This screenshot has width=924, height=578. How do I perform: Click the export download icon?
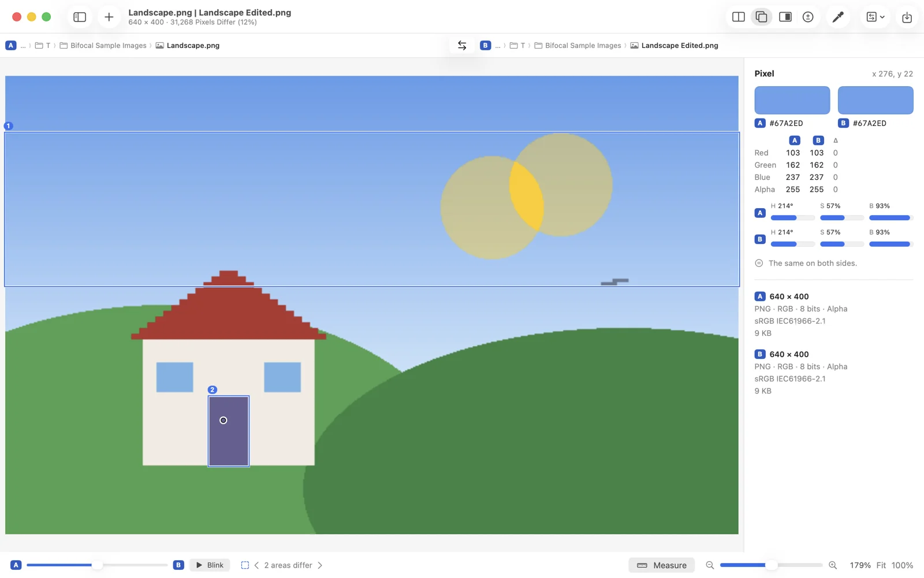[x=907, y=17]
